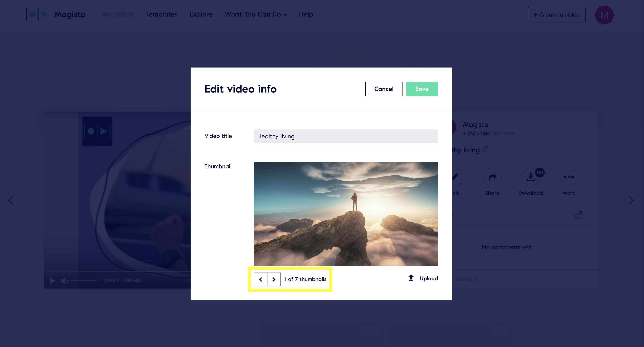This screenshot has height=347, width=644.
Task: Click the '1 of 7 thumbnails' counter text
Action: coord(305,279)
